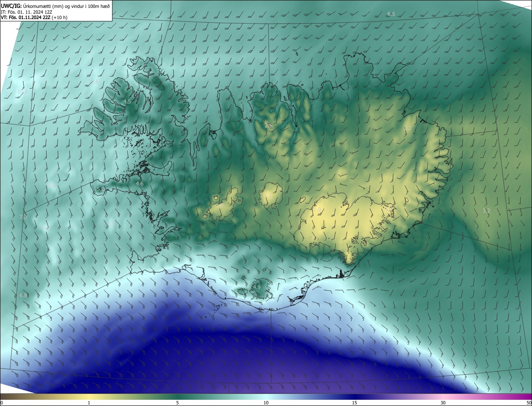Image resolution: width=532 pixels, height=406 pixels.
Task: Click the 4.9 value label on the map
Action: coord(257,287)
